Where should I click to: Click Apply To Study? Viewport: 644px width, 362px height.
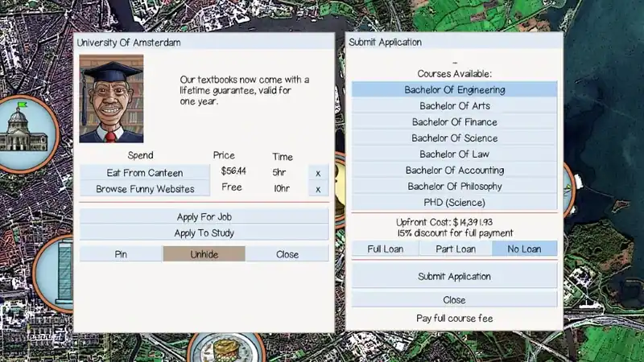point(204,232)
